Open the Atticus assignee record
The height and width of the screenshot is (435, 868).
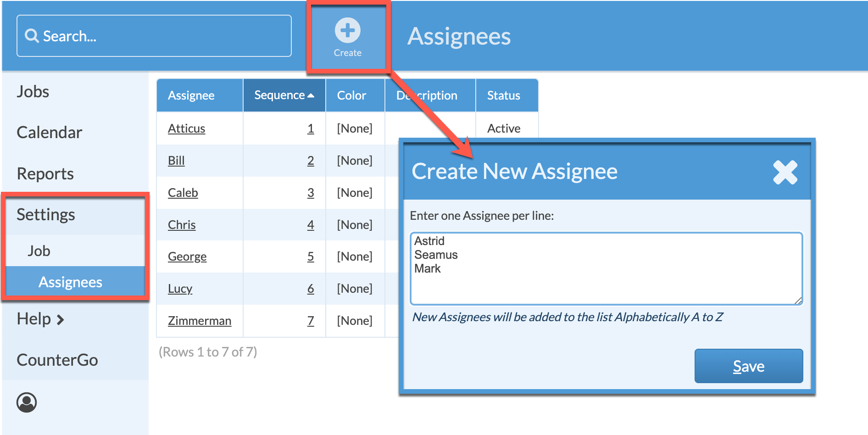click(x=186, y=128)
